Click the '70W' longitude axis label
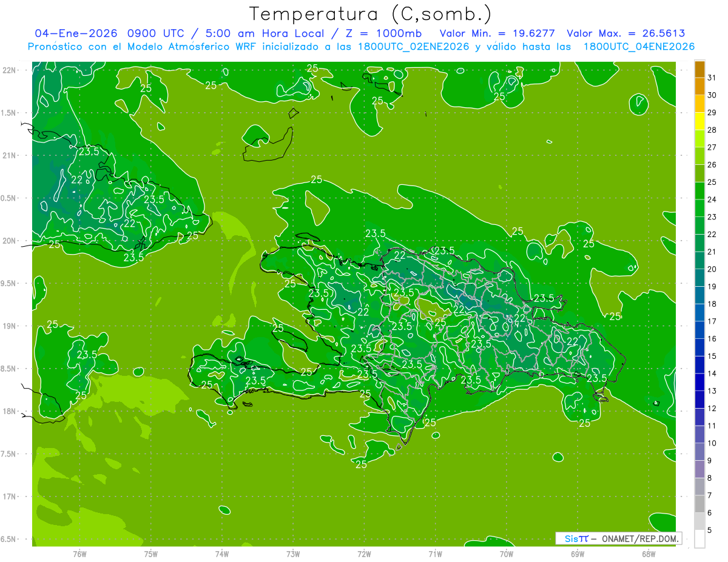 [x=506, y=554]
